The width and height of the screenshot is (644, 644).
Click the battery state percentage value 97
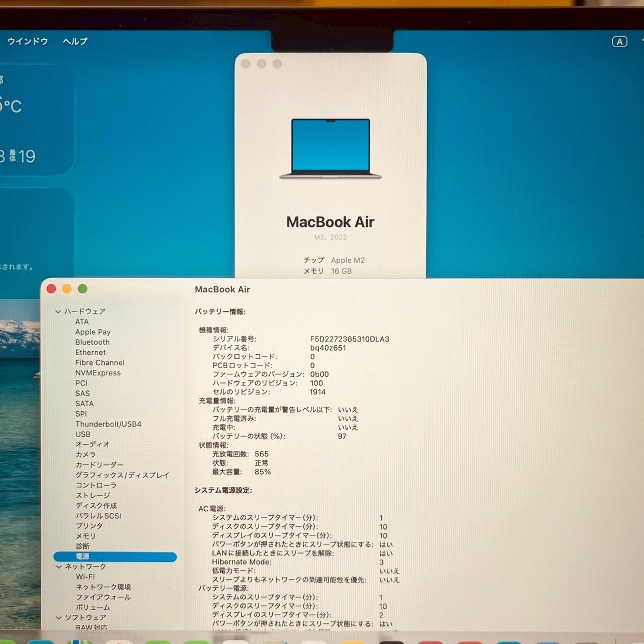[342, 436]
